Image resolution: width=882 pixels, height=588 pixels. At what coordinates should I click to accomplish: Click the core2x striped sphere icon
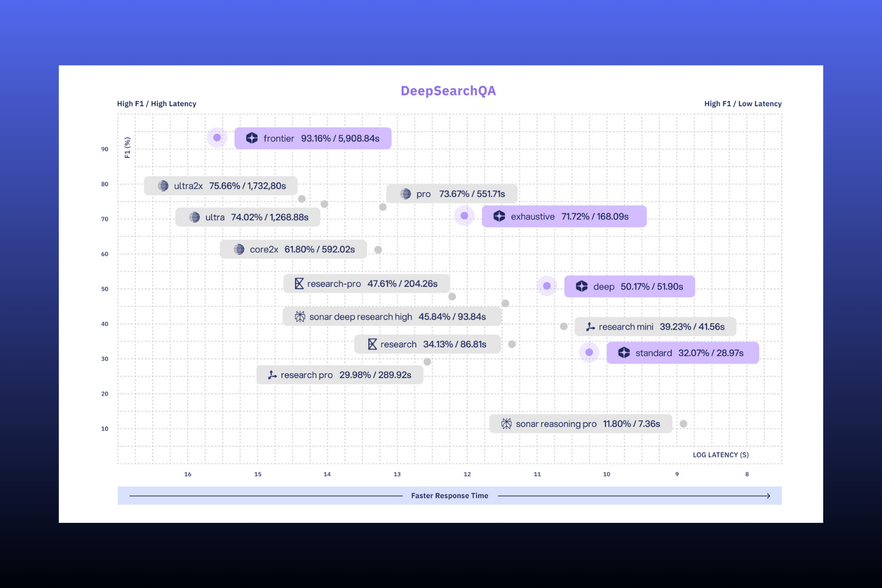pos(239,249)
